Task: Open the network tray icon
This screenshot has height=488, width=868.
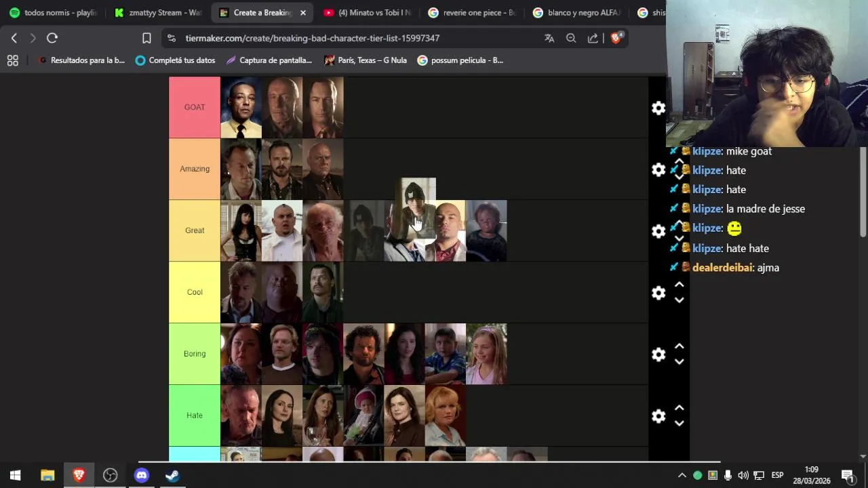Action: click(x=759, y=475)
